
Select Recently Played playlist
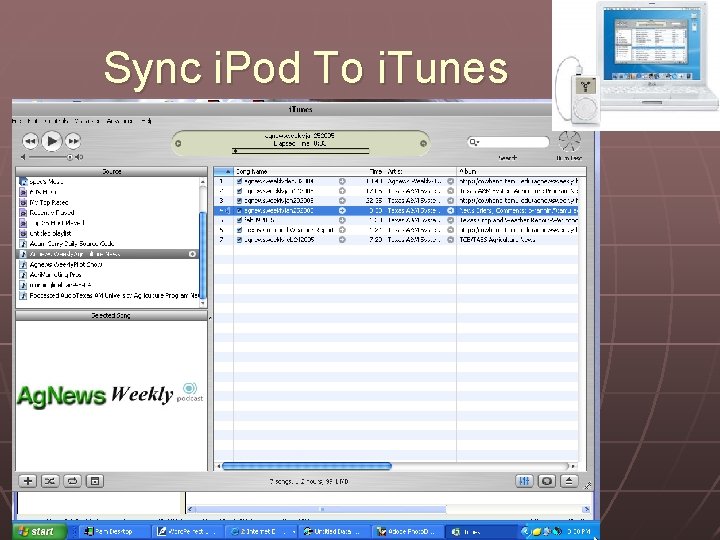point(52,213)
